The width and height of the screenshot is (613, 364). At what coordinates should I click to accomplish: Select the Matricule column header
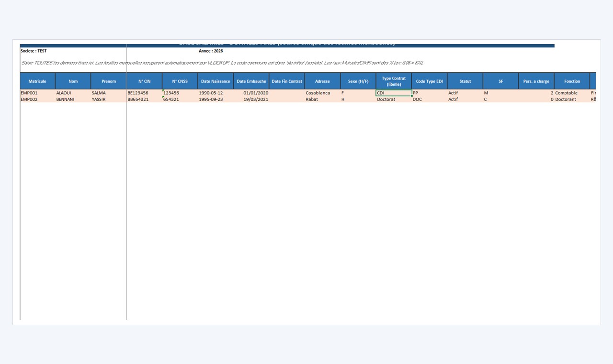[x=37, y=81]
